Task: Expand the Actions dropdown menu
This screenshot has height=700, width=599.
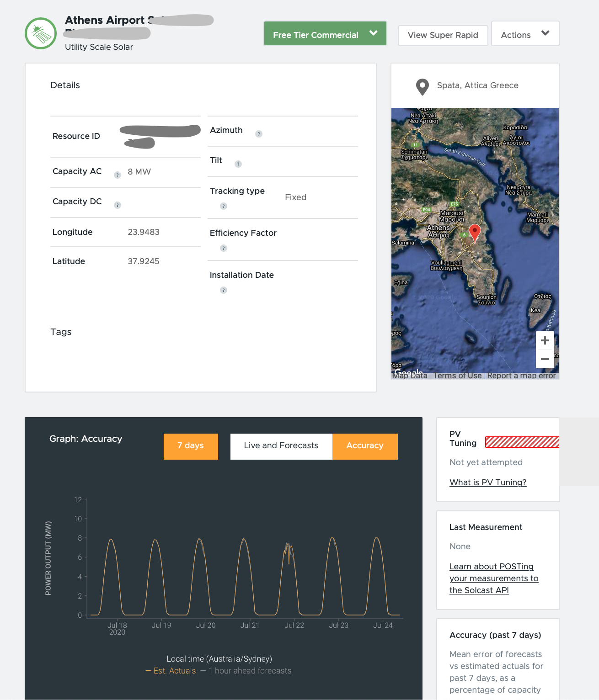Action: point(525,33)
